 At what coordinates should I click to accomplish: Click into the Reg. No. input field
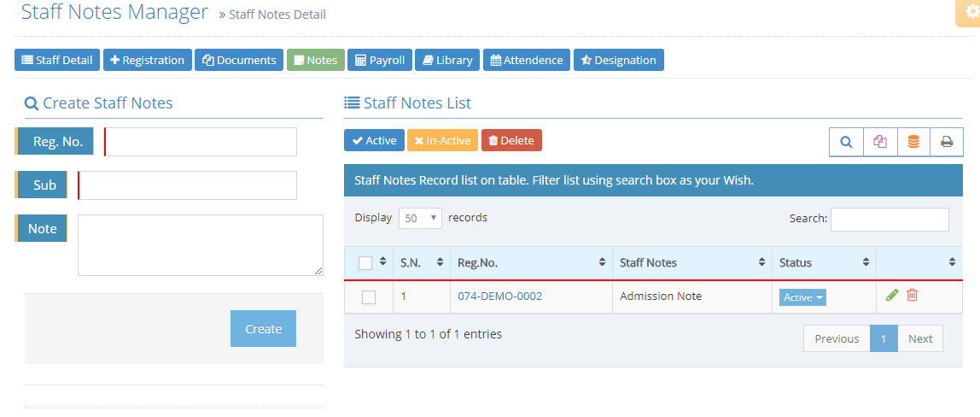click(x=201, y=142)
